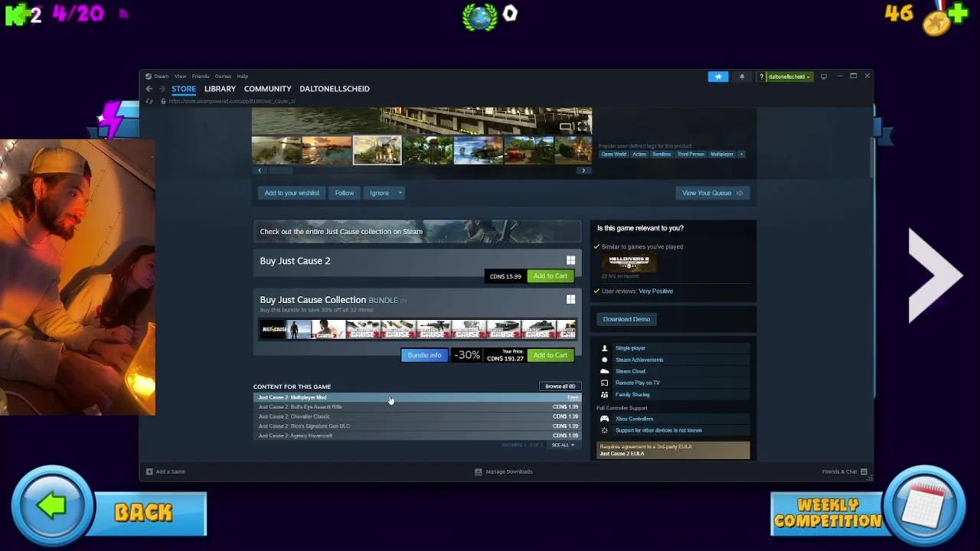Open the Games menu
Image resolution: width=980 pixels, height=551 pixels.
point(223,77)
